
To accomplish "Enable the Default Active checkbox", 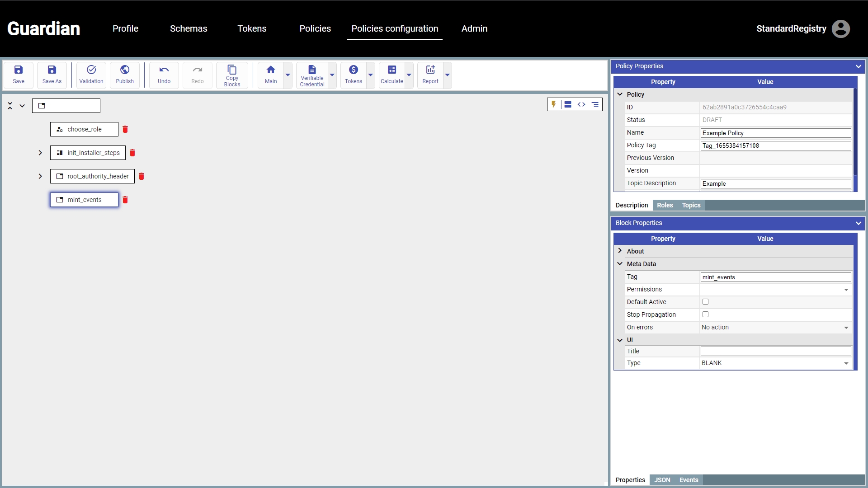I will coord(705,302).
